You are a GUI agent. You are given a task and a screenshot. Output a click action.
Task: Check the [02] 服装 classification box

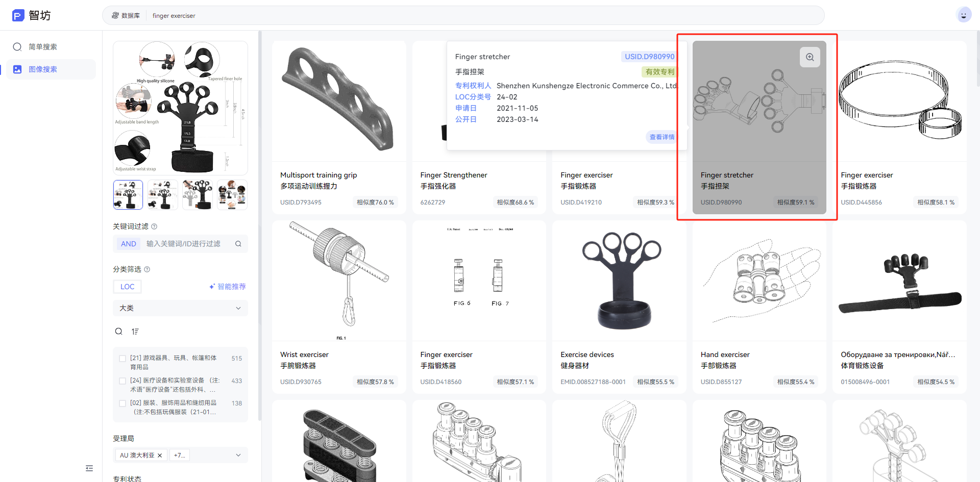122,403
